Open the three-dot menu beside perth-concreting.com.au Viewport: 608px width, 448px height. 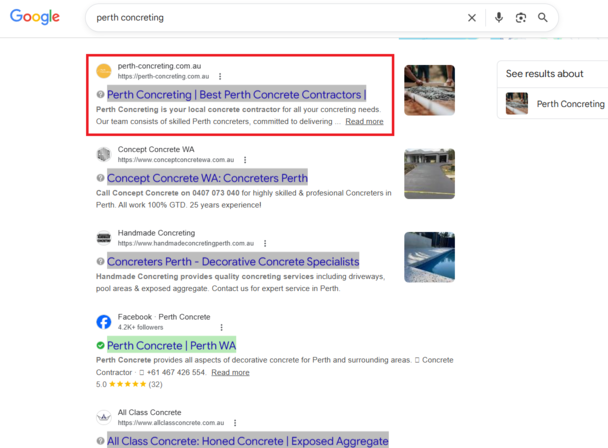click(x=220, y=76)
